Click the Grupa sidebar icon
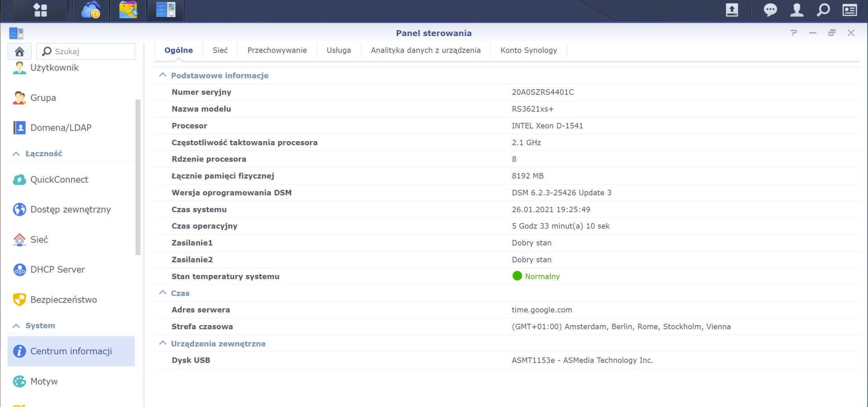Screen dimensions: 868x407 (x=19, y=98)
